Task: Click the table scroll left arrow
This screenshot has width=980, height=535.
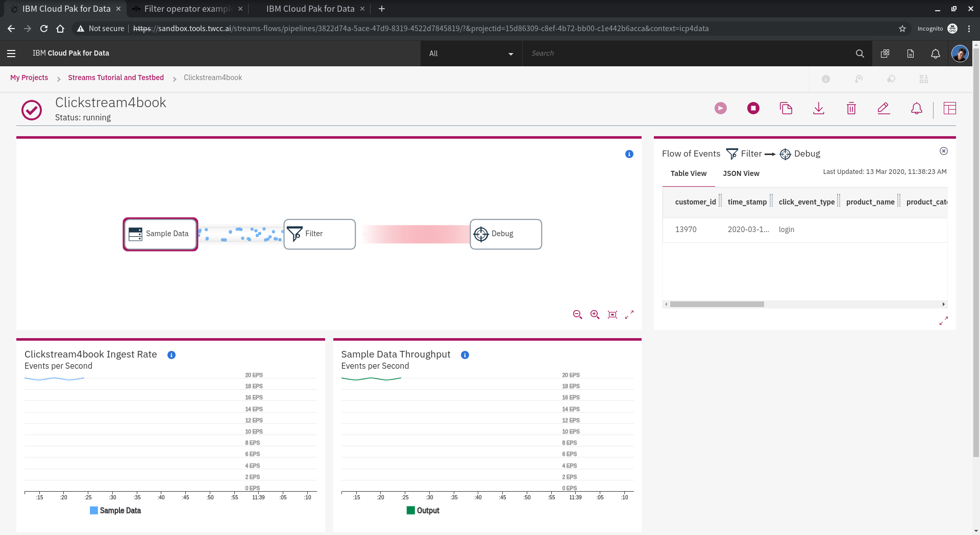Action: (666, 304)
